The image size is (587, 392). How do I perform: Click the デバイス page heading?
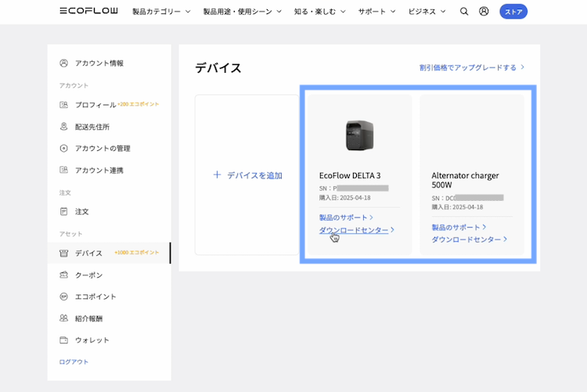[218, 68]
